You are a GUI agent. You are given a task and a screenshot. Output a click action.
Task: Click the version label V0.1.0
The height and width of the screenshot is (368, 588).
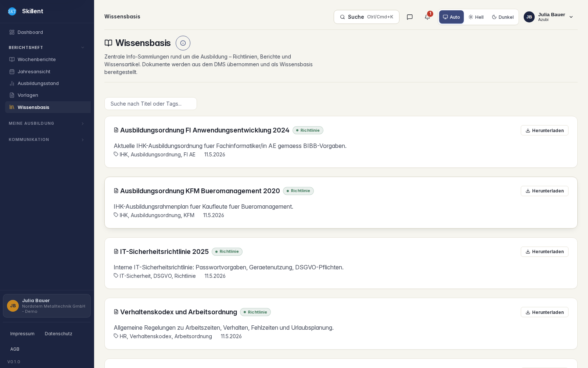click(x=14, y=362)
